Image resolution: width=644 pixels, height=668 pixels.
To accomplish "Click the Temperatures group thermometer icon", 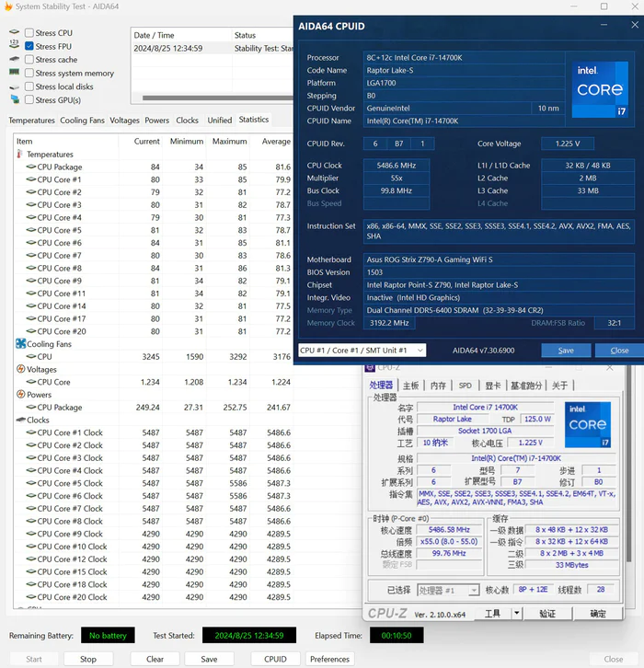I will (x=19, y=154).
